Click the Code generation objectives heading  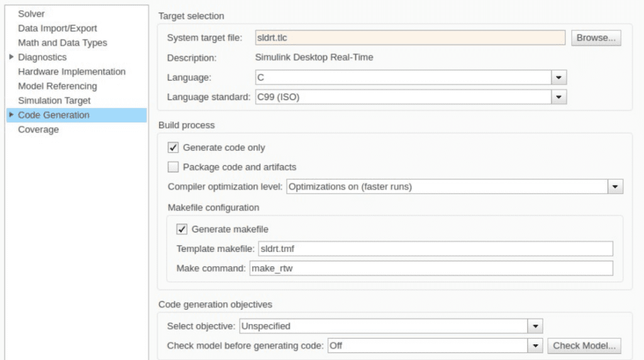click(215, 305)
